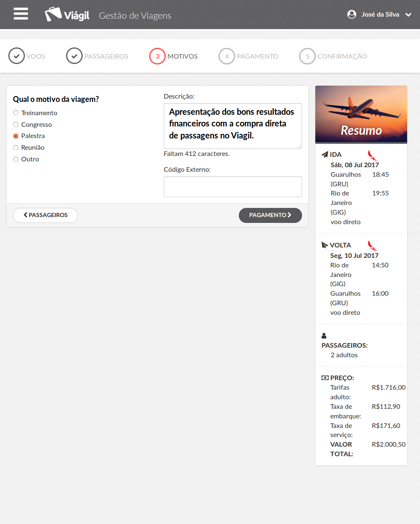Click the Gestão de Viagens title

[x=135, y=15]
